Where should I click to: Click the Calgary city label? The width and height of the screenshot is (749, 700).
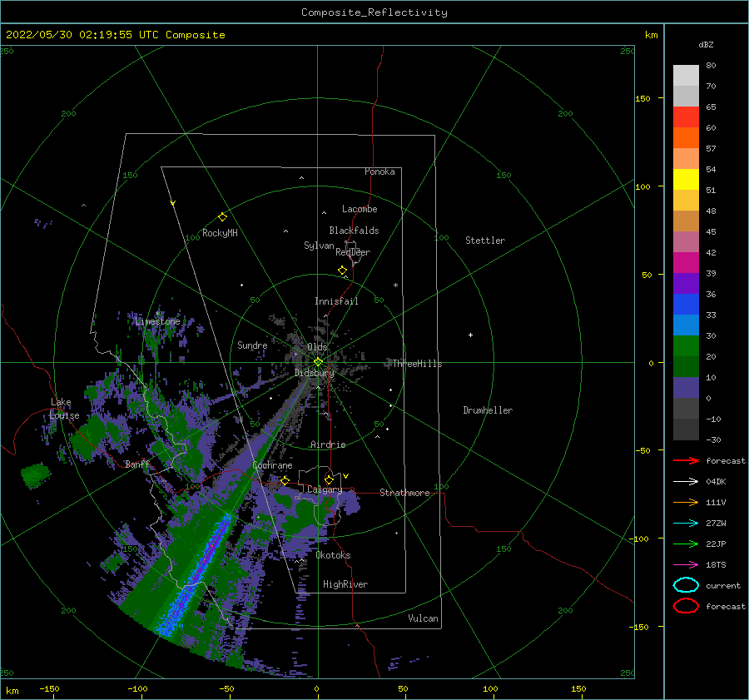coord(325,489)
